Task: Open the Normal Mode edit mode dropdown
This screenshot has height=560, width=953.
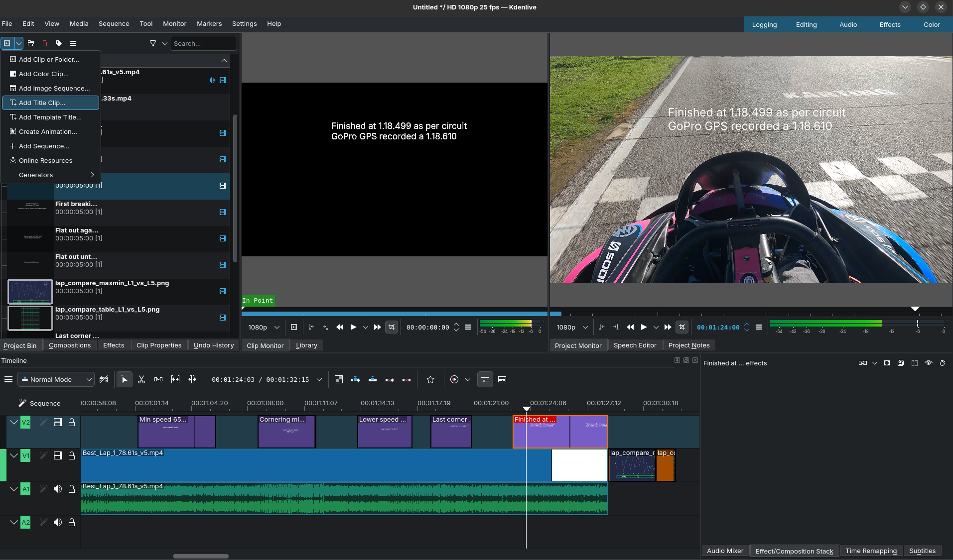Action: 56,380
